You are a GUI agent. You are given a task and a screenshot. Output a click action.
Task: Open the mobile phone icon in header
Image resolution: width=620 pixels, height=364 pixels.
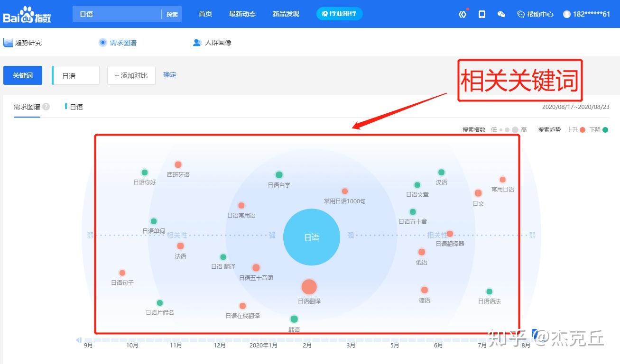coord(482,14)
